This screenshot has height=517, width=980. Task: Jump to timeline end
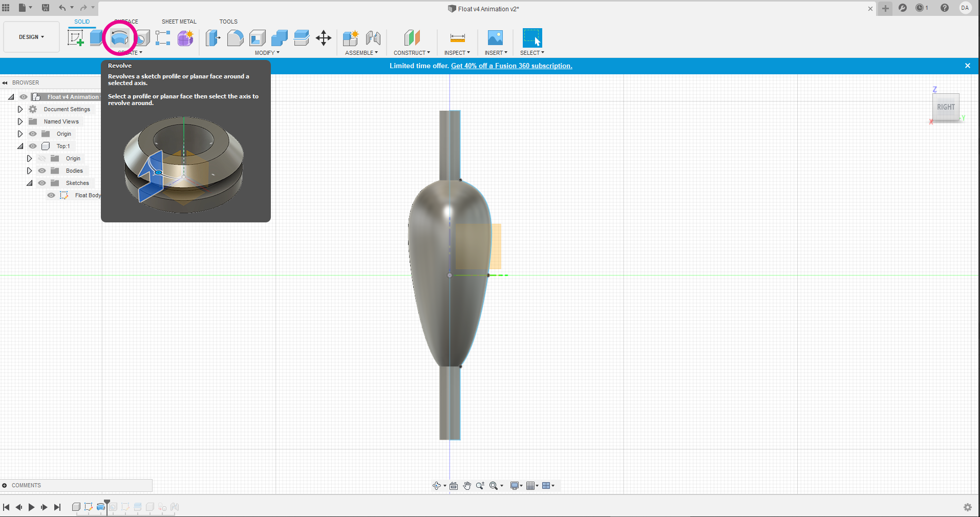pyautogui.click(x=57, y=507)
